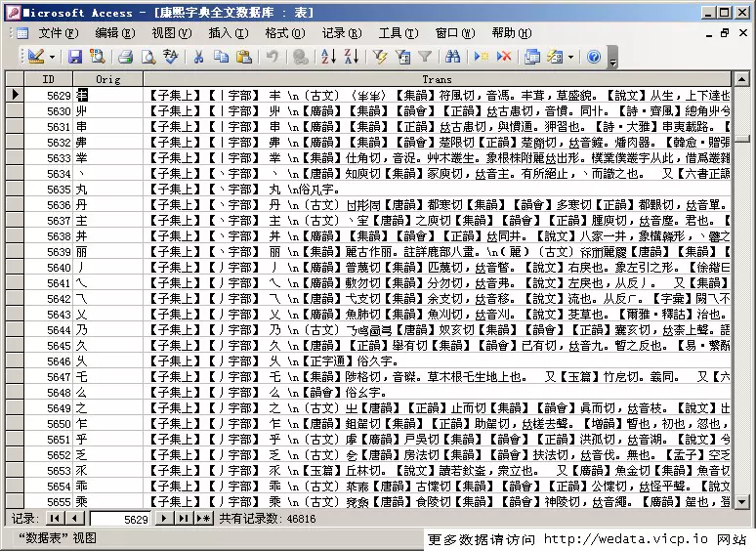Switch to design view using View icon

tap(36, 57)
